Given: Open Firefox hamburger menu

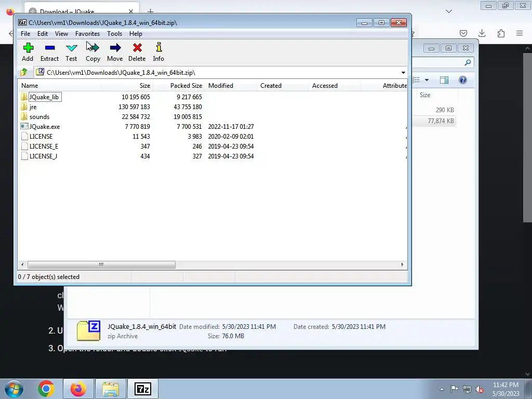Looking at the screenshot, I should click(x=520, y=33).
